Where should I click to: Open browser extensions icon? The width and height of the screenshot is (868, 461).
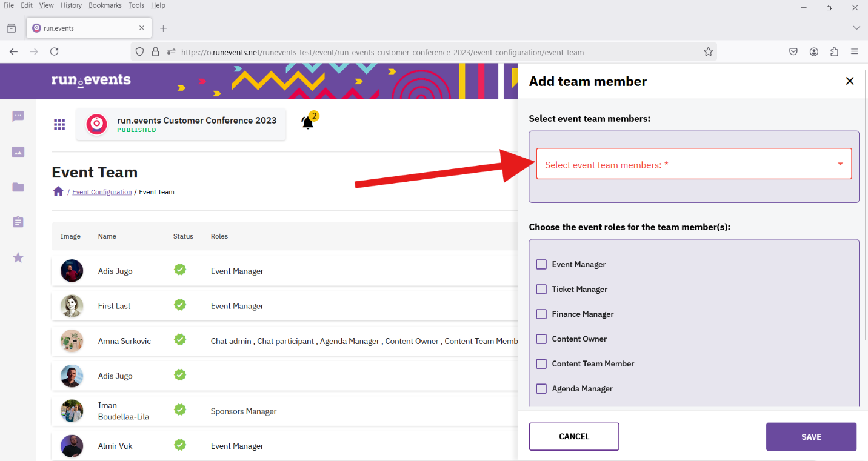point(834,52)
